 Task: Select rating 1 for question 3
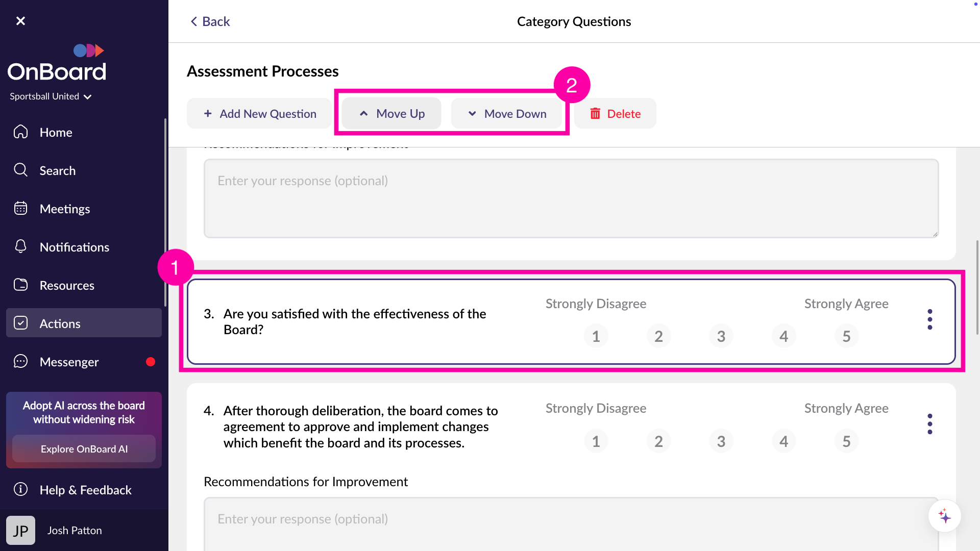tap(596, 336)
